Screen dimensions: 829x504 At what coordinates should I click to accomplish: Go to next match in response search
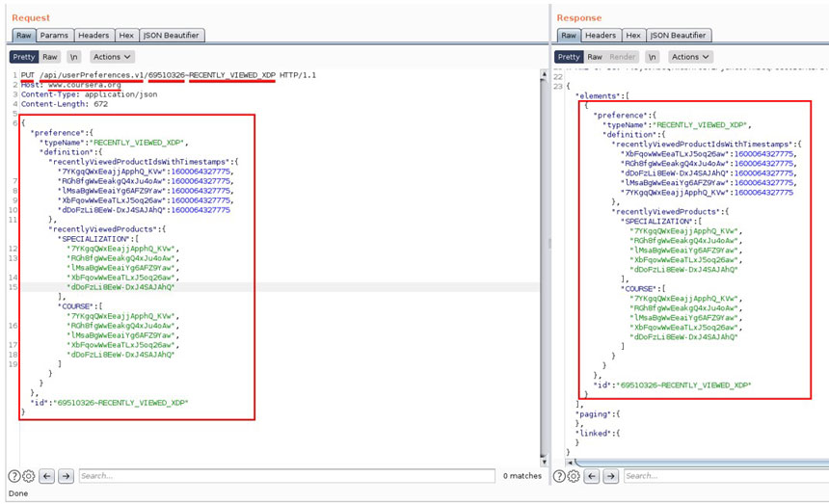click(x=610, y=476)
